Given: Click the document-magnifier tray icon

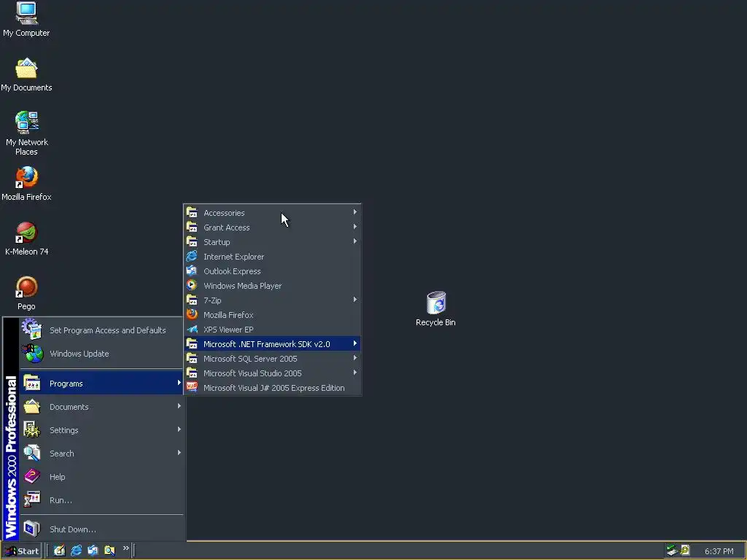Looking at the screenshot, I should (x=685, y=551).
